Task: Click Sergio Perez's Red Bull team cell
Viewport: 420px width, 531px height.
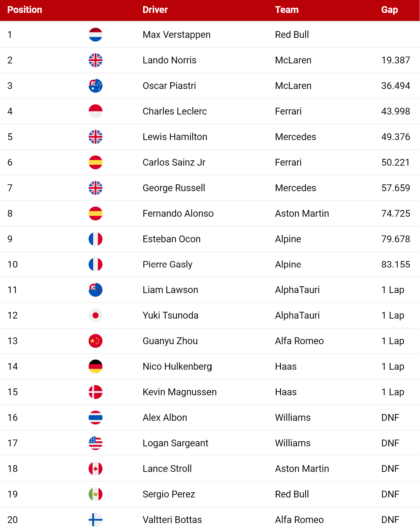Action: coord(292,494)
